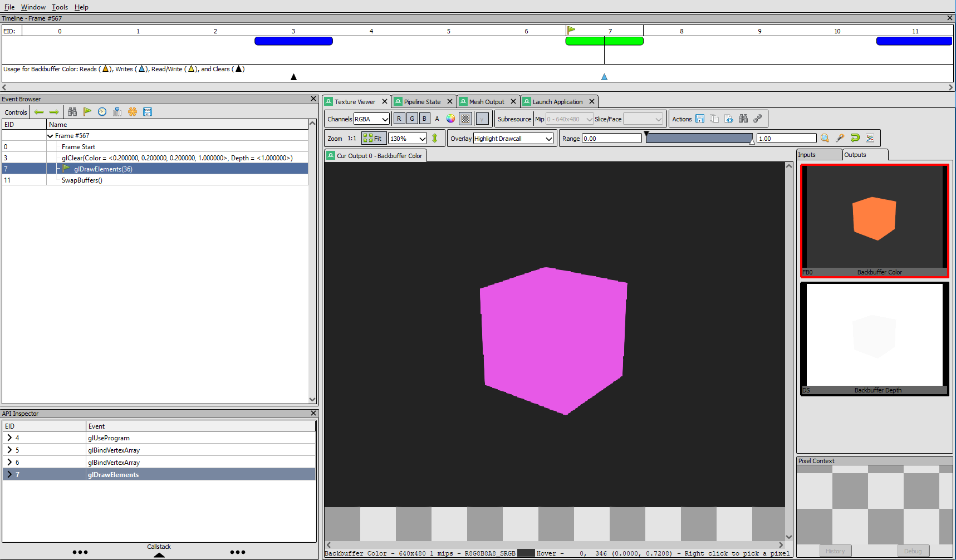Select the Backbuffer Depth thumbnail
The image size is (956, 560).
click(874, 338)
